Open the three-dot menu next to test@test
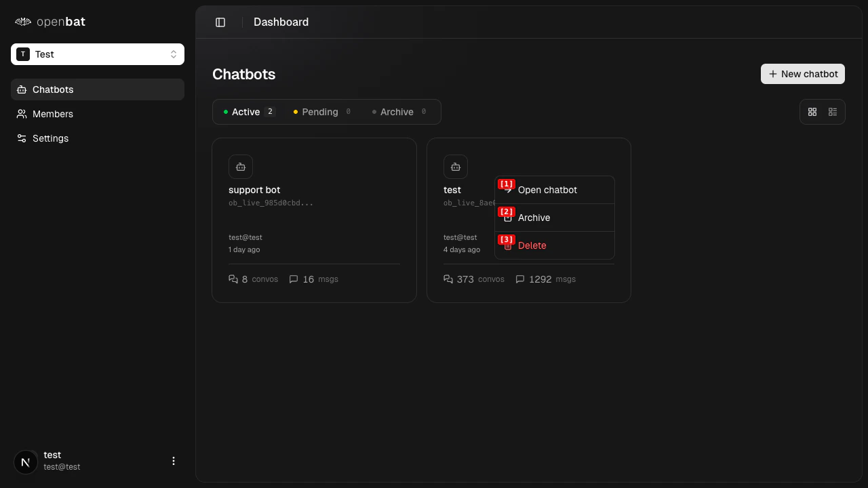 coord(174,461)
